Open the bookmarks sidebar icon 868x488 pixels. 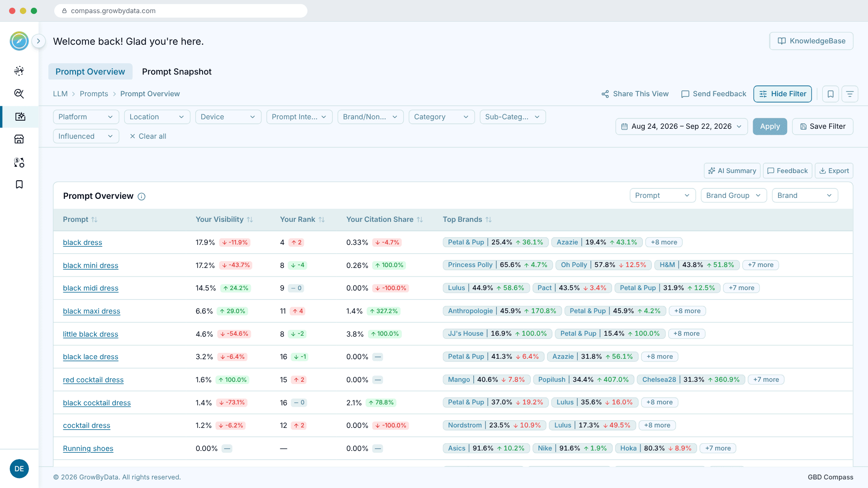19,184
